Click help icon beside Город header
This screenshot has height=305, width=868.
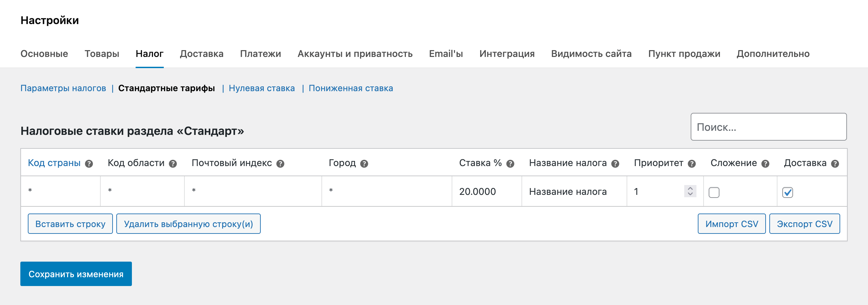tap(364, 164)
